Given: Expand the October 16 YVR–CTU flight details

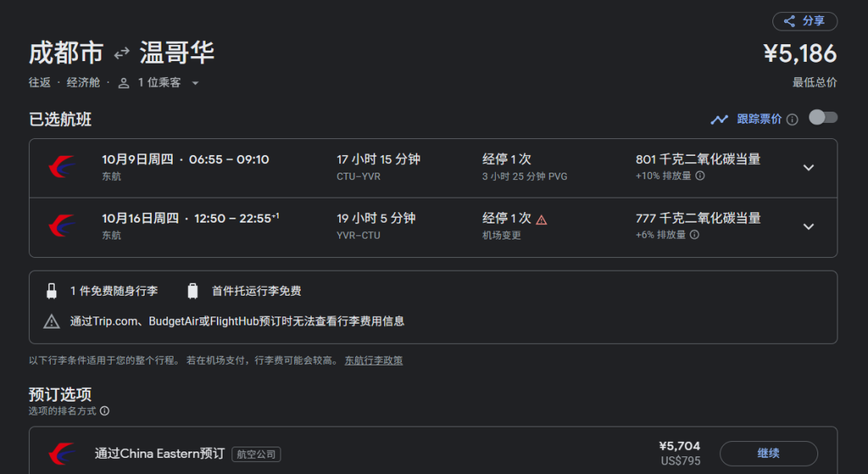Looking at the screenshot, I should pos(809,227).
